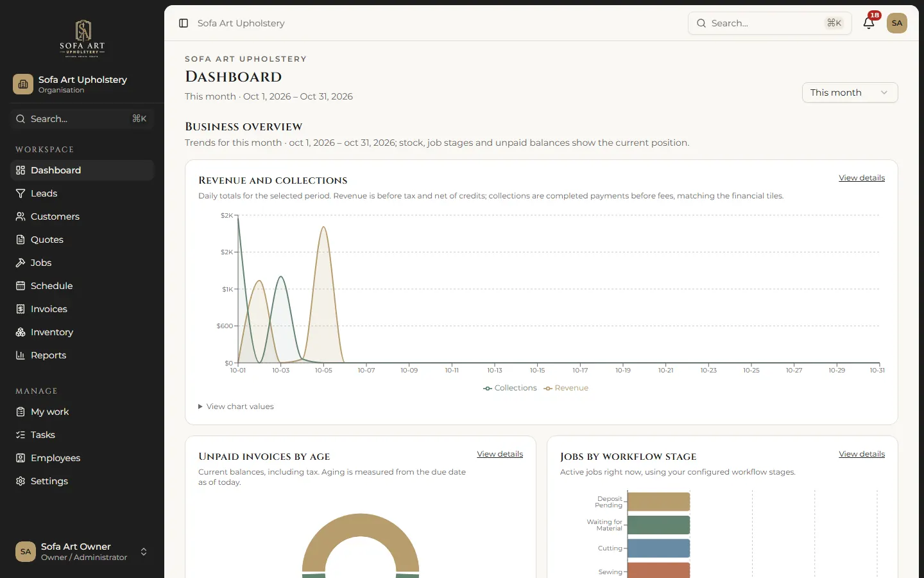Open the notifications bell
924x578 pixels.
pyautogui.click(x=869, y=23)
